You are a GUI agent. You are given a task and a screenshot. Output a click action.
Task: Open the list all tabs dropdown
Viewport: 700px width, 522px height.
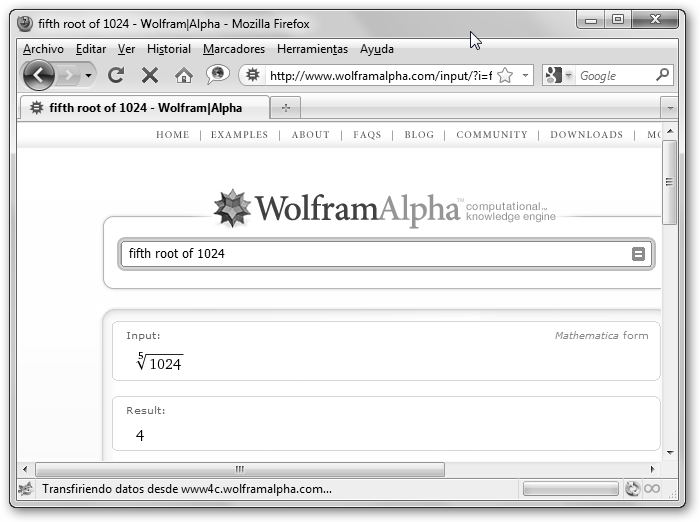(668, 107)
